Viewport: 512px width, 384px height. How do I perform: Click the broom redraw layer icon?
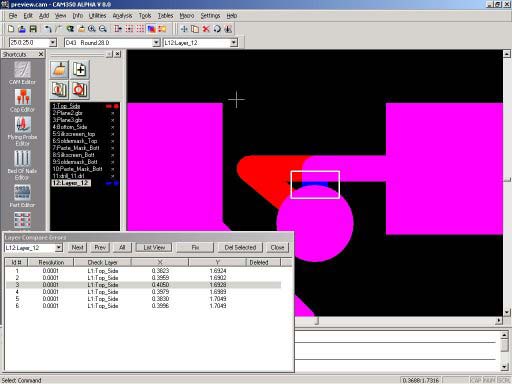pyautogui.click(x=59, y=70)
